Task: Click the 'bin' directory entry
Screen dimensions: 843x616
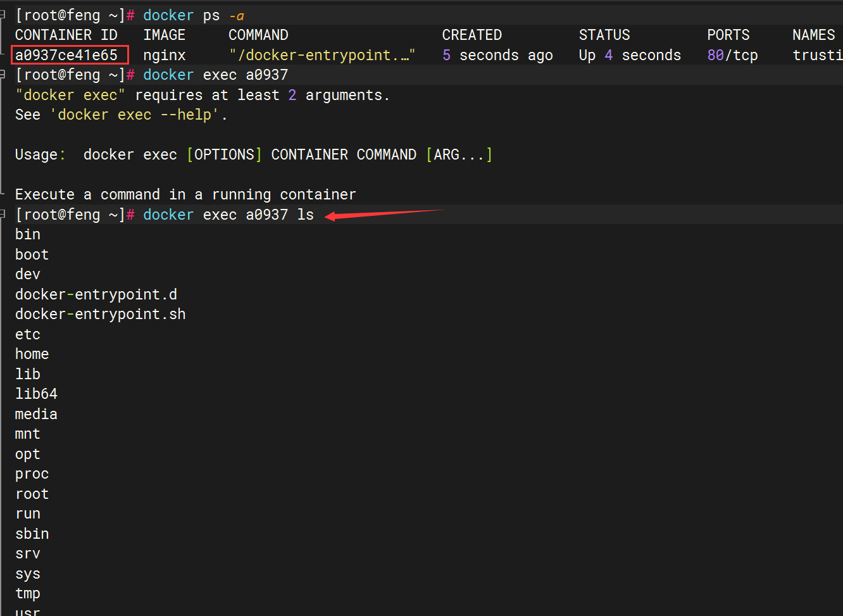Action: coord(28,234)
